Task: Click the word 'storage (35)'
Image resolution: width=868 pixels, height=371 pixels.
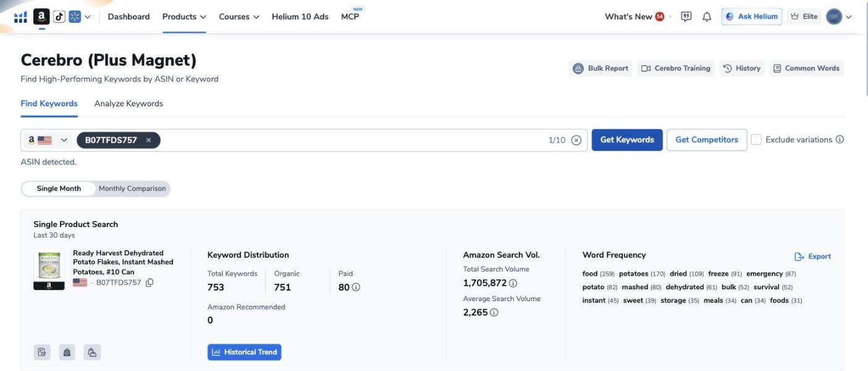Action: (x=680, y=301)
